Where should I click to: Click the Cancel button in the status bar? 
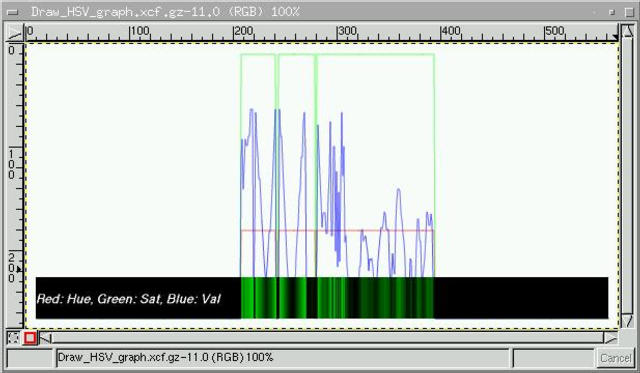[x=616, y=358]
